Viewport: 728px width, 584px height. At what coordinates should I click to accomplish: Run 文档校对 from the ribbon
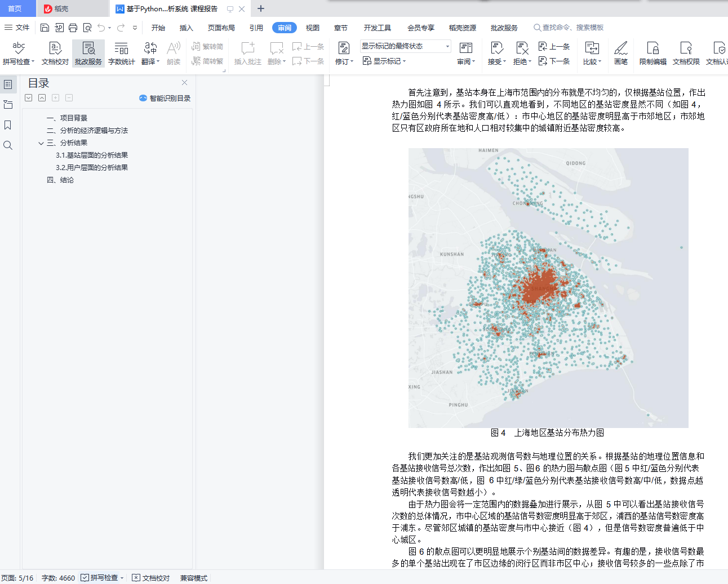coord(55,54)
